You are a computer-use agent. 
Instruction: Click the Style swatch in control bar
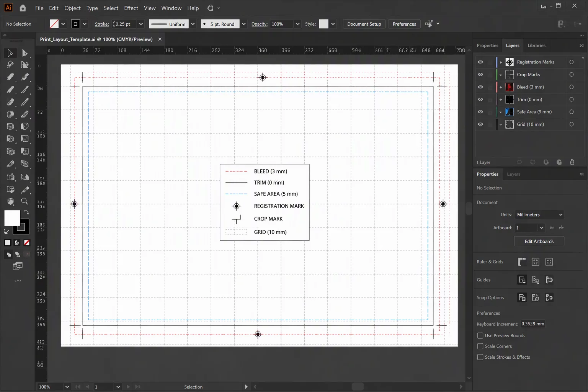pos(323,24)
